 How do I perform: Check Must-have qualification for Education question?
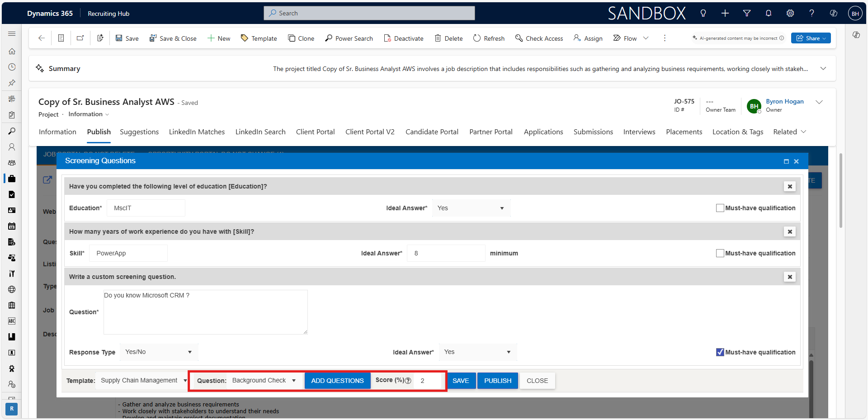coord(720,208)
